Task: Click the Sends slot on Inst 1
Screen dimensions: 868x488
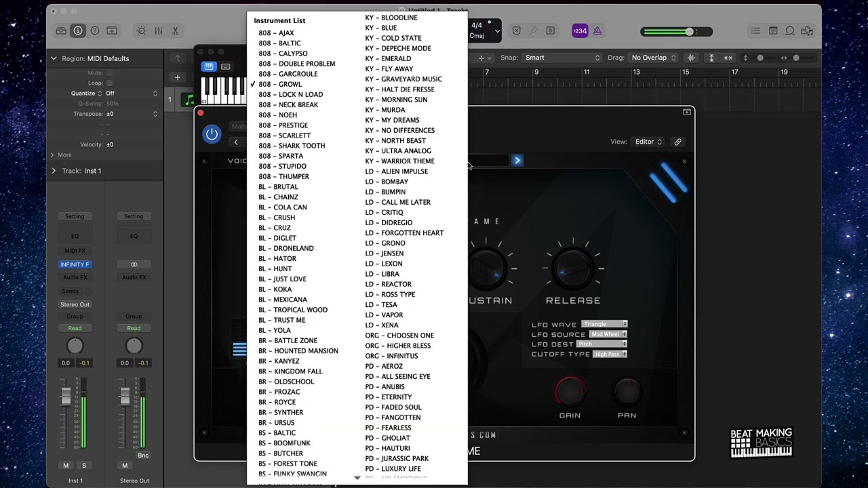Action: 71,291
